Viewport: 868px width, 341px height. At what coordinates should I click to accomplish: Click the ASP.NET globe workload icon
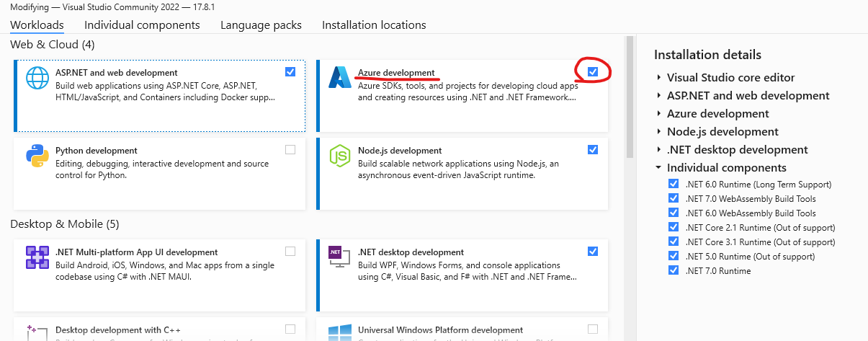click(37, 78)
